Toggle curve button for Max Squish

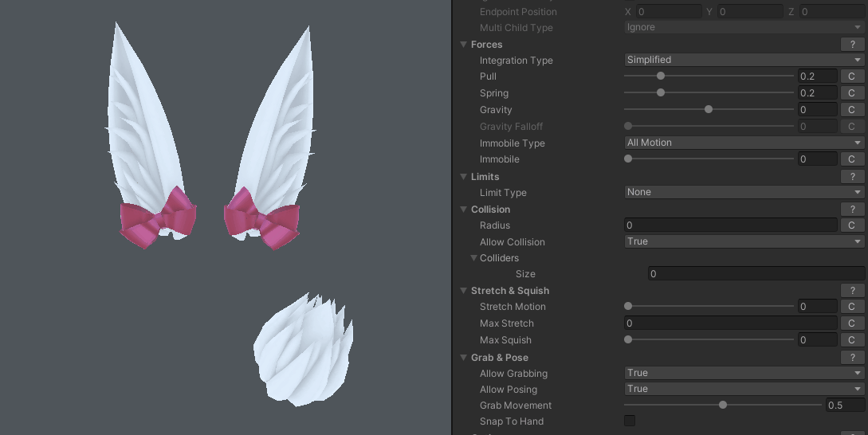[851, 340]
